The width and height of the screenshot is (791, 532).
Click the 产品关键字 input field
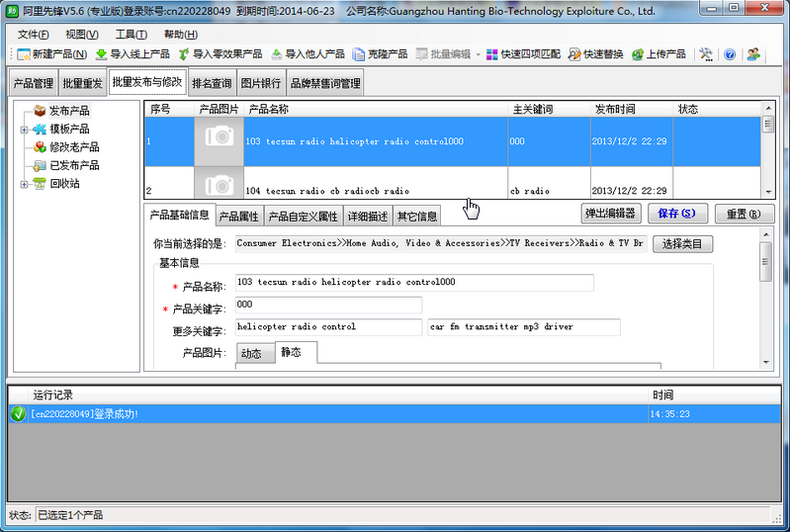coord(328,305)
